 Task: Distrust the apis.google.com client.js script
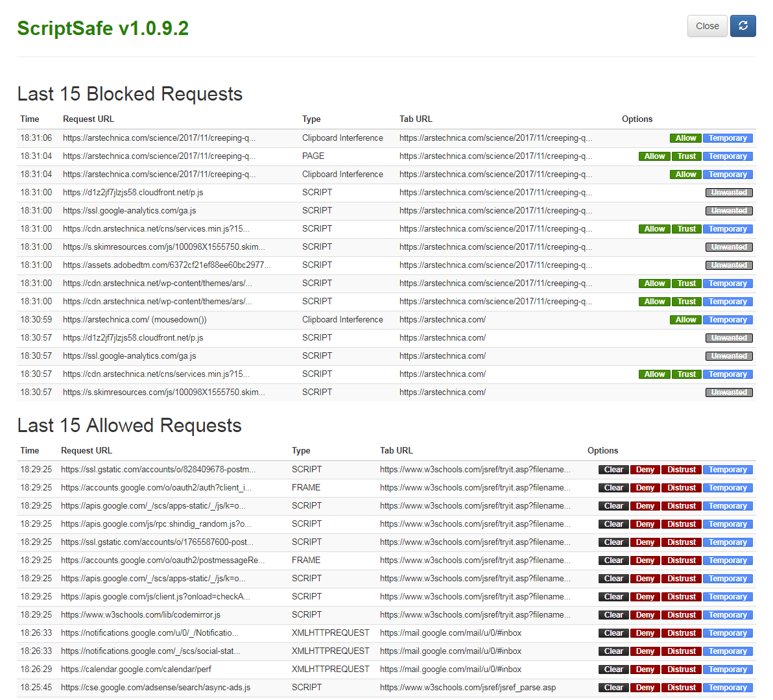tap(681, 596)
